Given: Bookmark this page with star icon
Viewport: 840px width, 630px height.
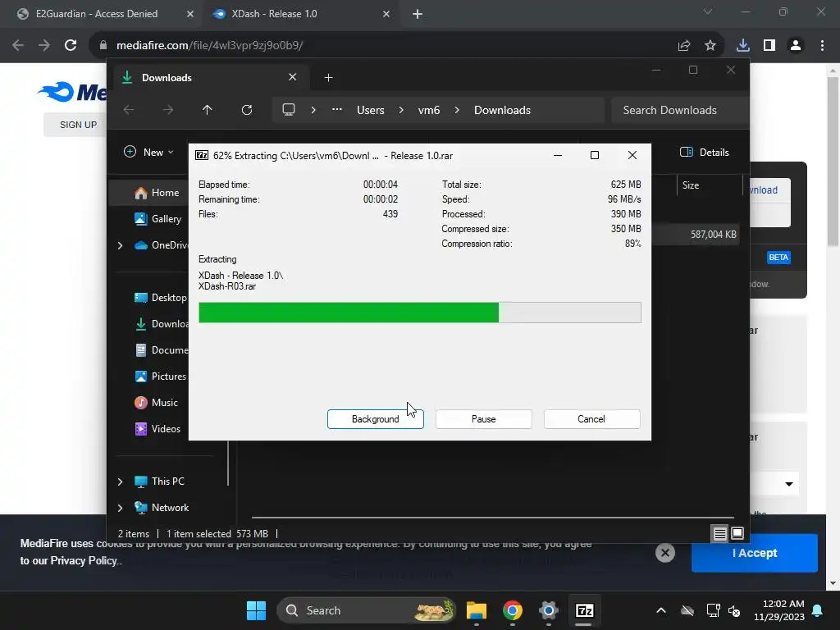Looking at the screenshot, I should [x=710, y=46].
